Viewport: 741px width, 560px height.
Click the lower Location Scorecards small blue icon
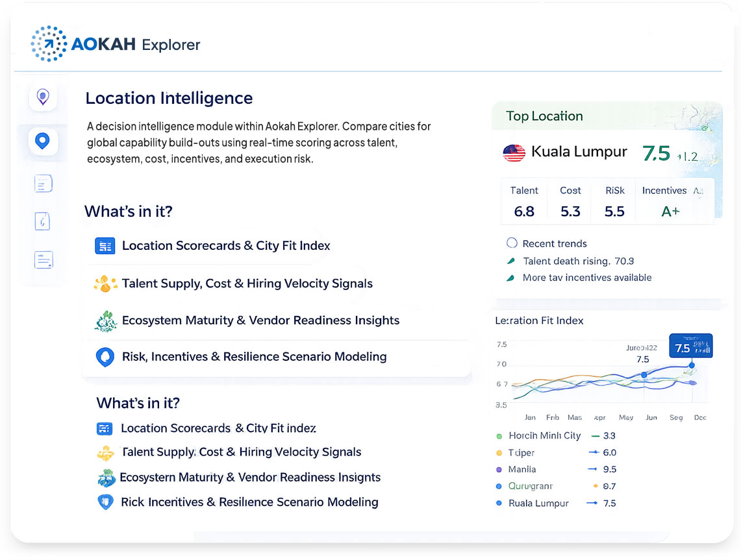(x=105, y=428)
